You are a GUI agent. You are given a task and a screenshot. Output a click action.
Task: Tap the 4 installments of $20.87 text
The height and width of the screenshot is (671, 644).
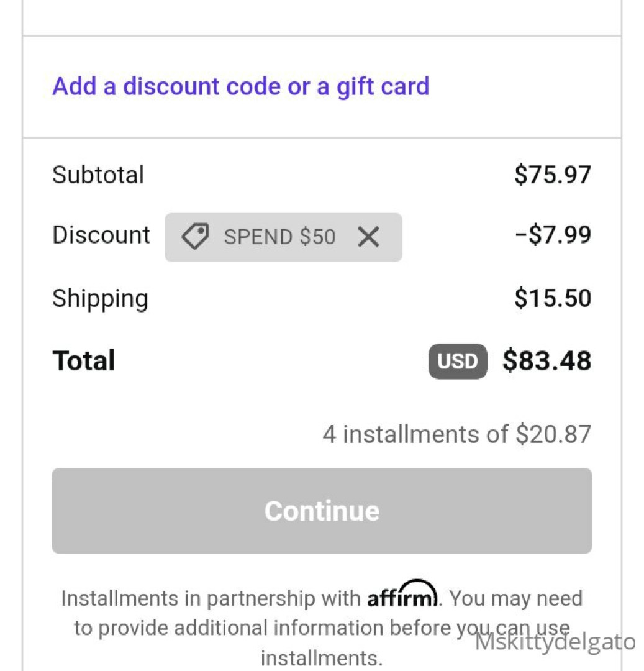click(x=456, y=434)
